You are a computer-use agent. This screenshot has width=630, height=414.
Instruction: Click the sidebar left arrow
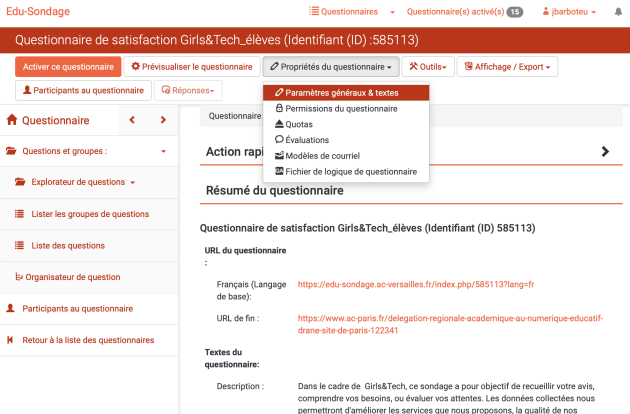pos(132,120)
